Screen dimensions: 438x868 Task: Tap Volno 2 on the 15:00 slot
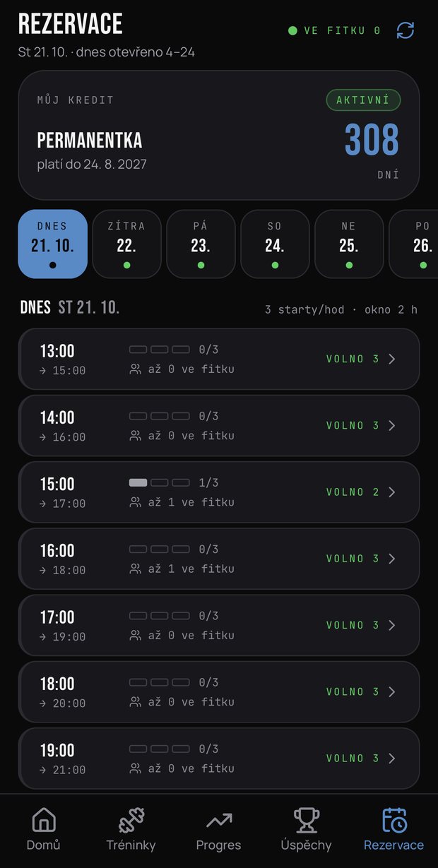pos(353,492)
